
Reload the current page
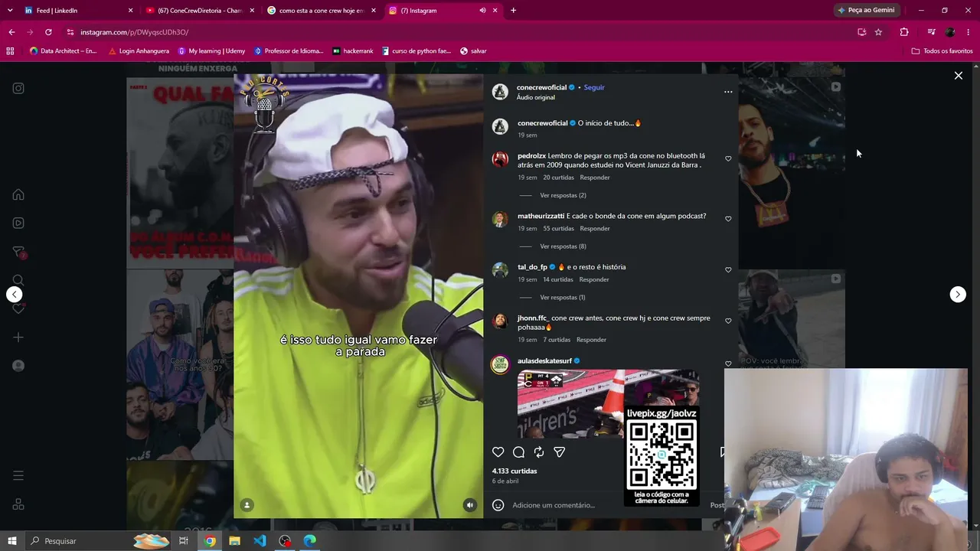tap(48, 32)
